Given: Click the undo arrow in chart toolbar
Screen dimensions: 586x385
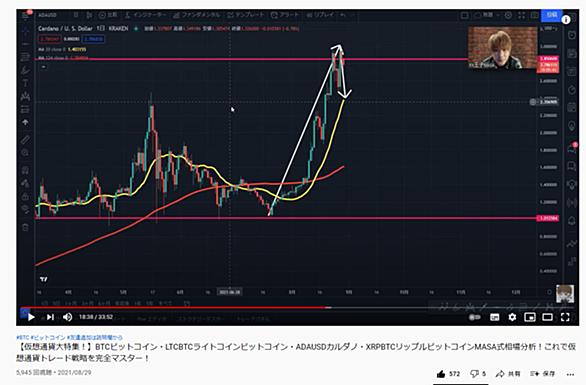Looking at the screenshot, I should (x=343, y=15).
